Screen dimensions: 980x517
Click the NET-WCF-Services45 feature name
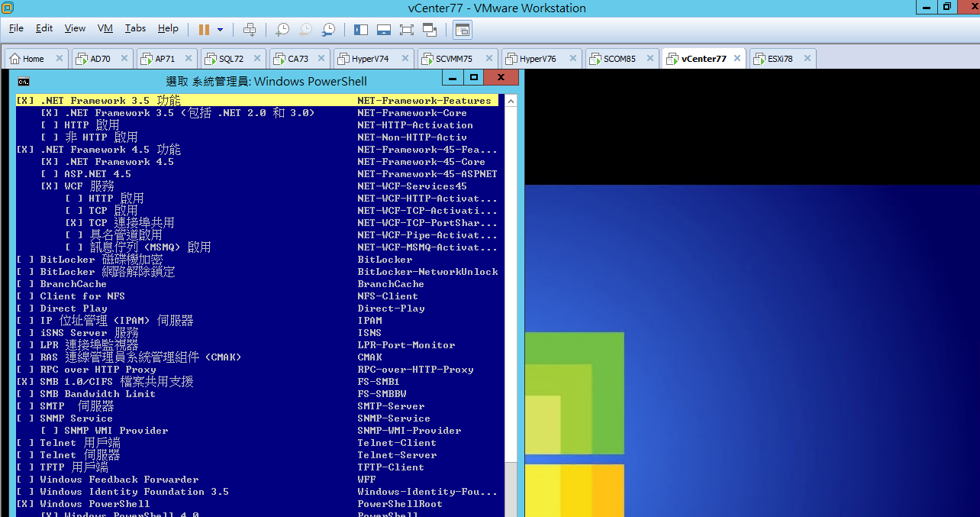click(412, 186)
